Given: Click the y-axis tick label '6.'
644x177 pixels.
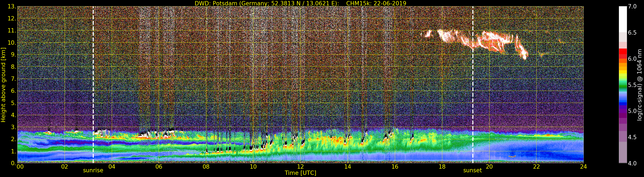Looking at the screenshot, I should (14, 91).
